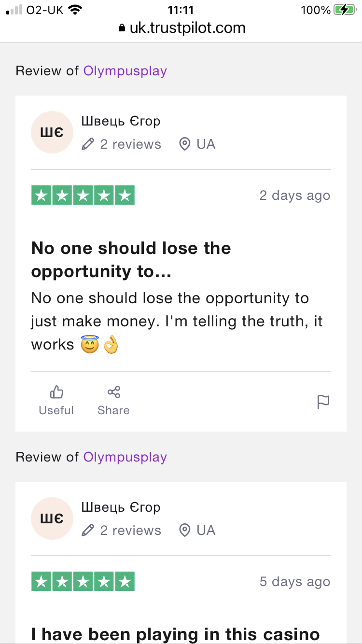The height and width of the screenshot is (644, 362).
Task: Click the location pin in first review
Action: (x=184, y=144)
